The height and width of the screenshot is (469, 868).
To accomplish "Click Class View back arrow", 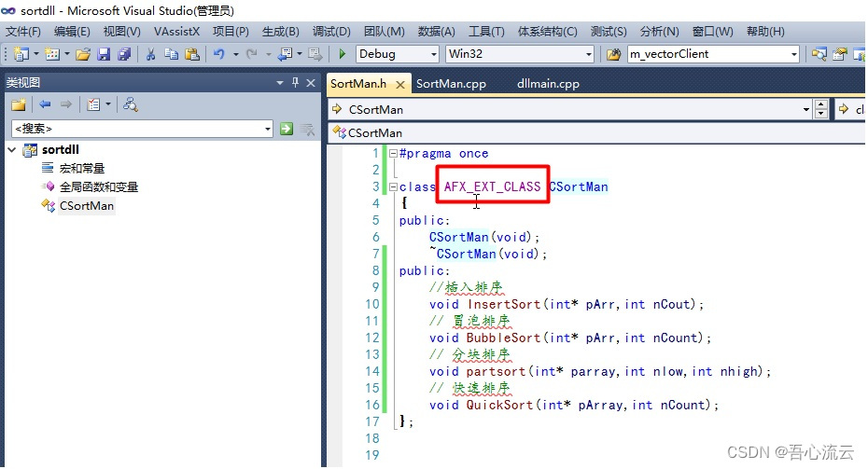I will [45, 104].
